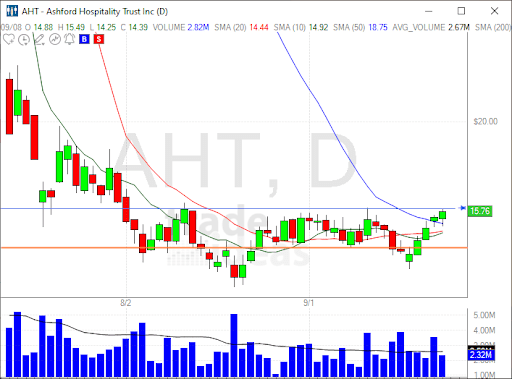Click the 15.76 current price tag
Image resolution: width=512 pixels, height=379 pixels.
click(x=480, y=211)
